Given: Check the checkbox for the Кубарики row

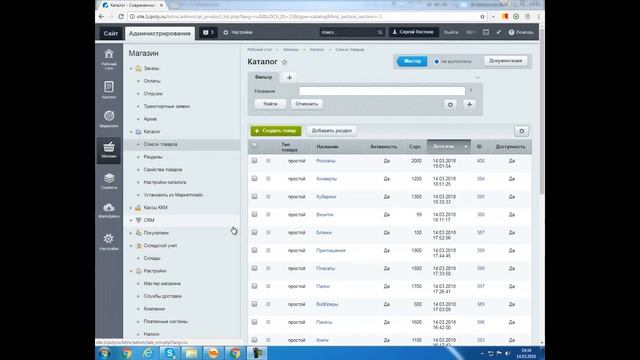Looking at the screenshot, I should [254, 196].
